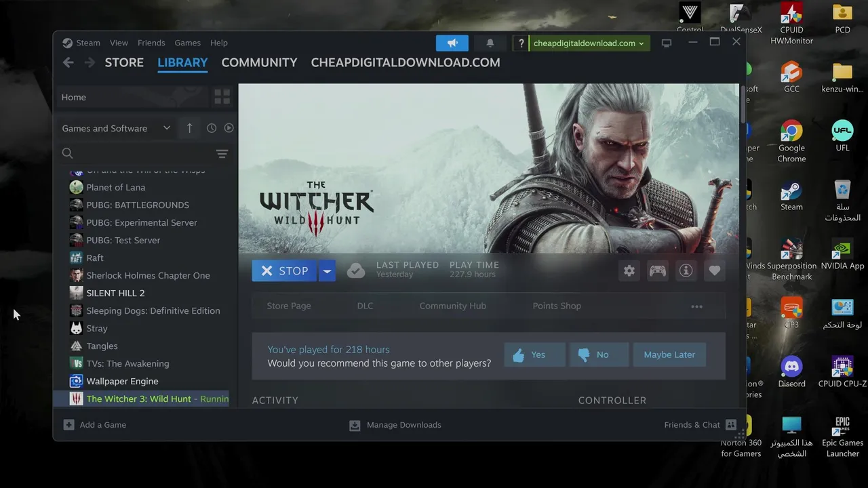Open the CHEAPDIGITALDOWNLOAD.COM profile tab

[x=406, y=62]
